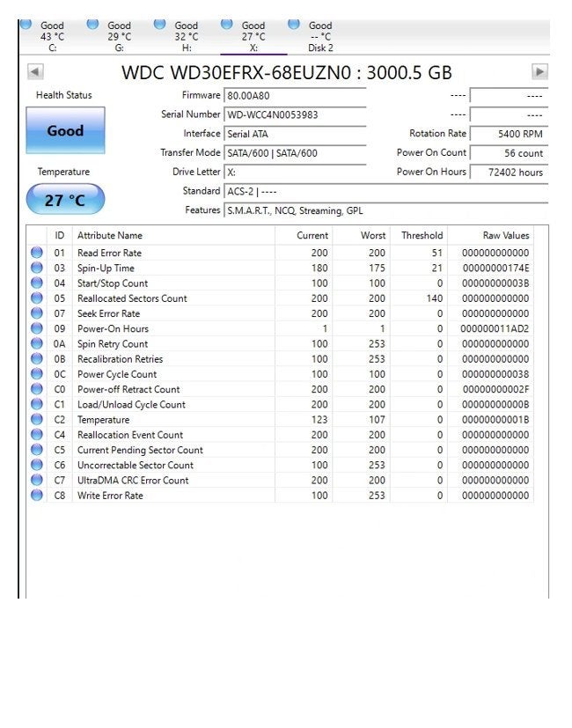Screen dimensions: 572x728
Task: Select the Threshold value 140
Action: pos(435,298)
